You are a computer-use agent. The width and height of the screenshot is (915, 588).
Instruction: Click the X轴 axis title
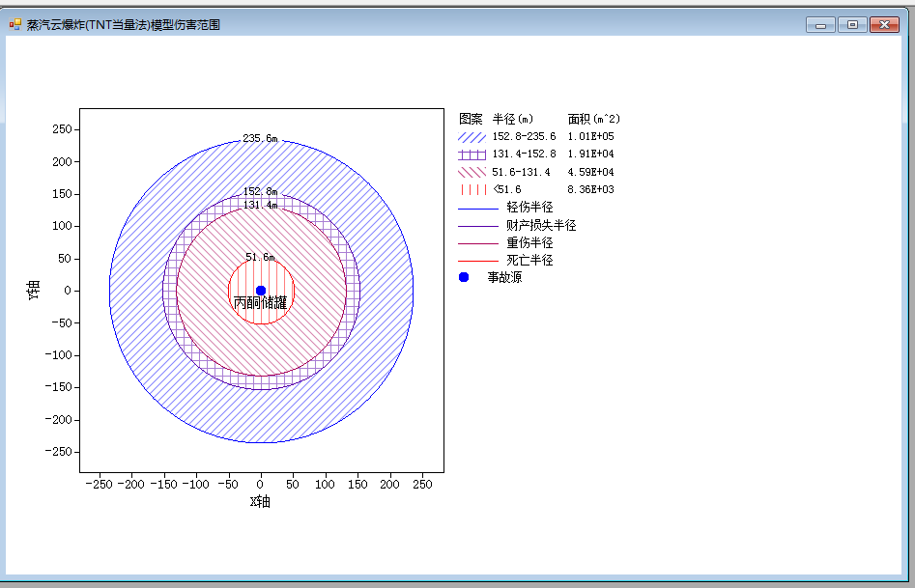(260, 502)
